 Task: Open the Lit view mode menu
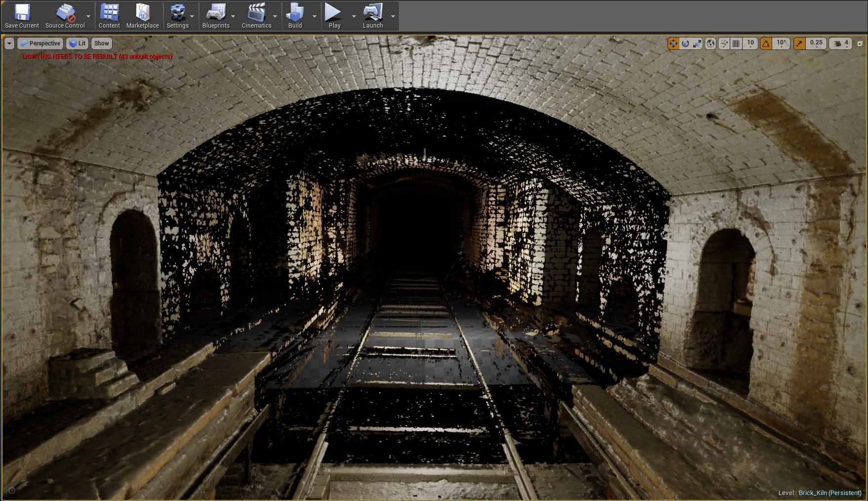77,43
